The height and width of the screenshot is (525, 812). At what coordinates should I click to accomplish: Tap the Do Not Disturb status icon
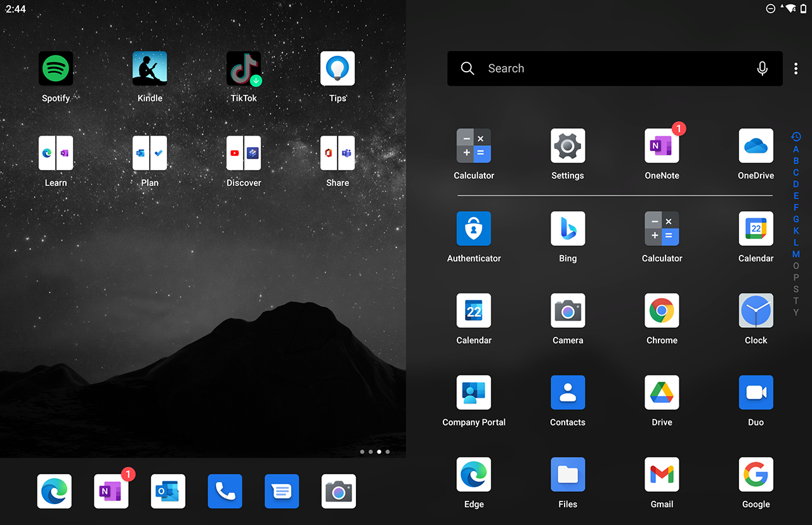[771, 8]
